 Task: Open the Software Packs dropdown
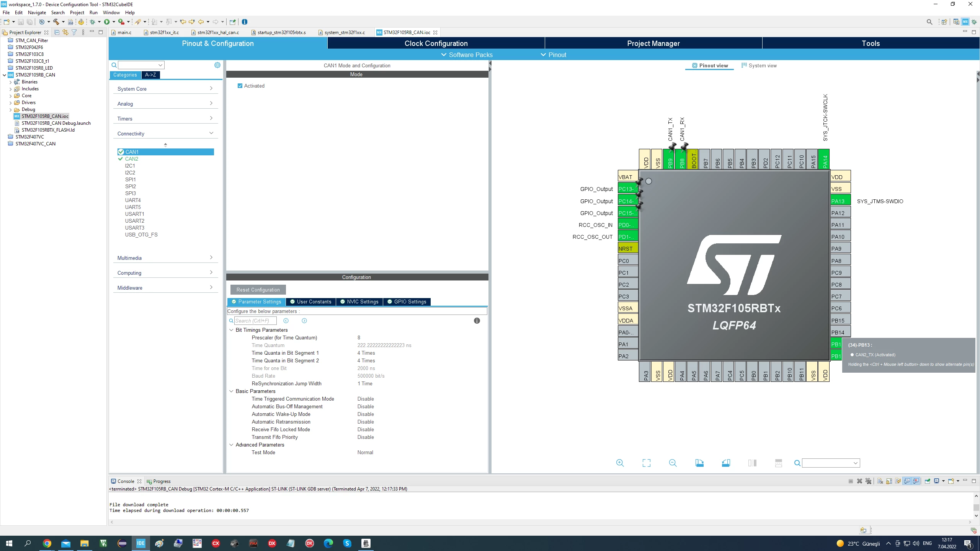click(x=467, y=55)
